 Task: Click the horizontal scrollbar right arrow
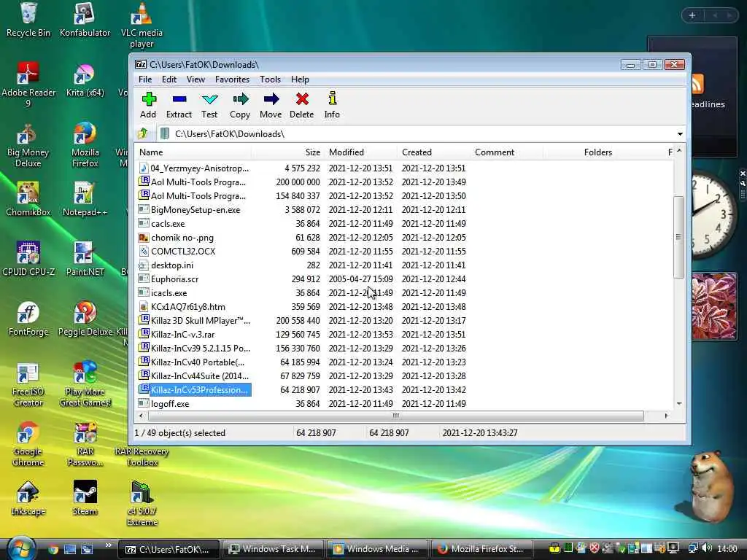666,416
